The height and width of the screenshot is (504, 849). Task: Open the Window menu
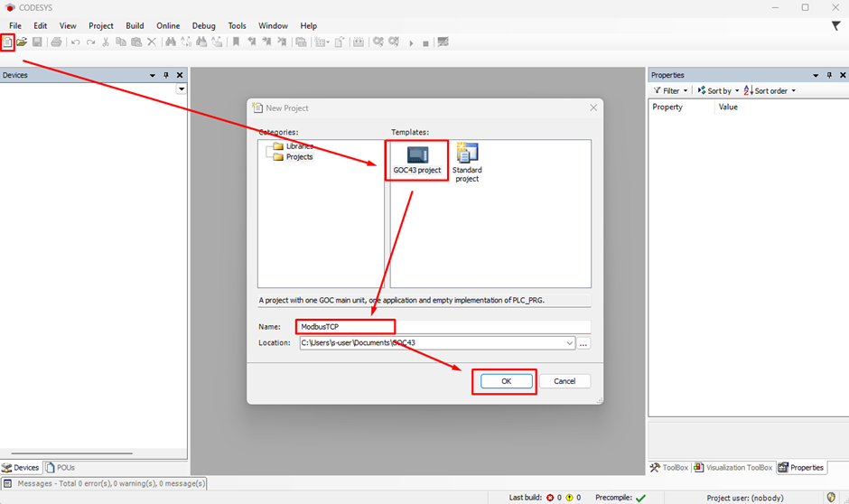click(273, 25)
